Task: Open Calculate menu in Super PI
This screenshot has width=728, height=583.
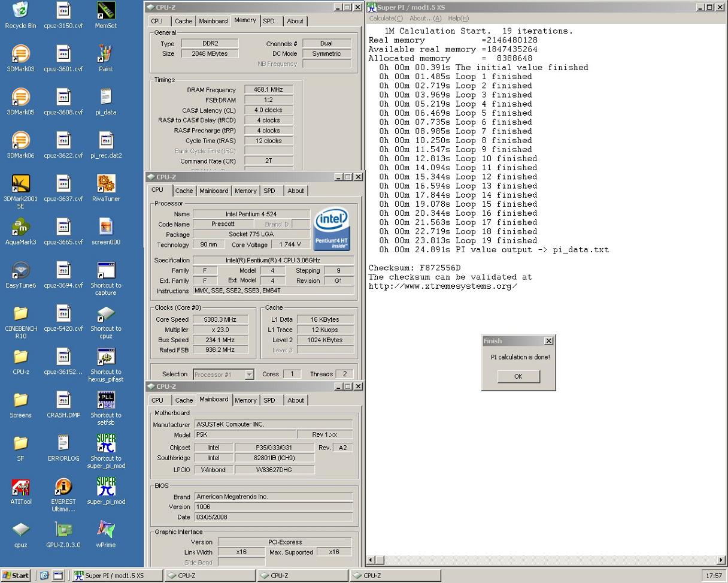Action: coord(386,18)
